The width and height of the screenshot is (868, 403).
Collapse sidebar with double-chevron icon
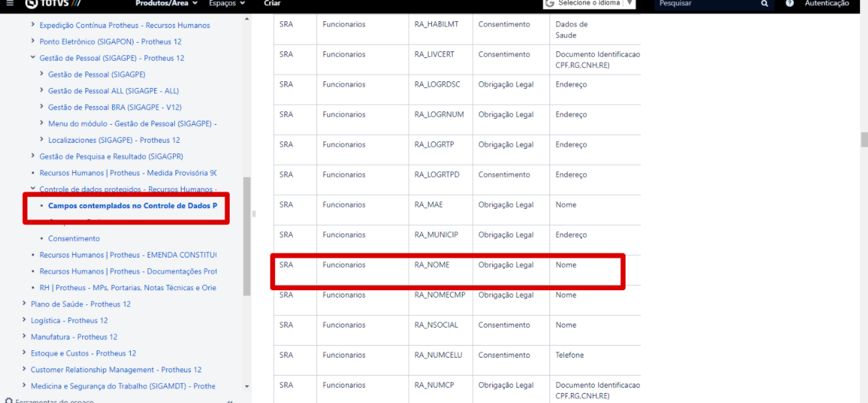(230, 400)
